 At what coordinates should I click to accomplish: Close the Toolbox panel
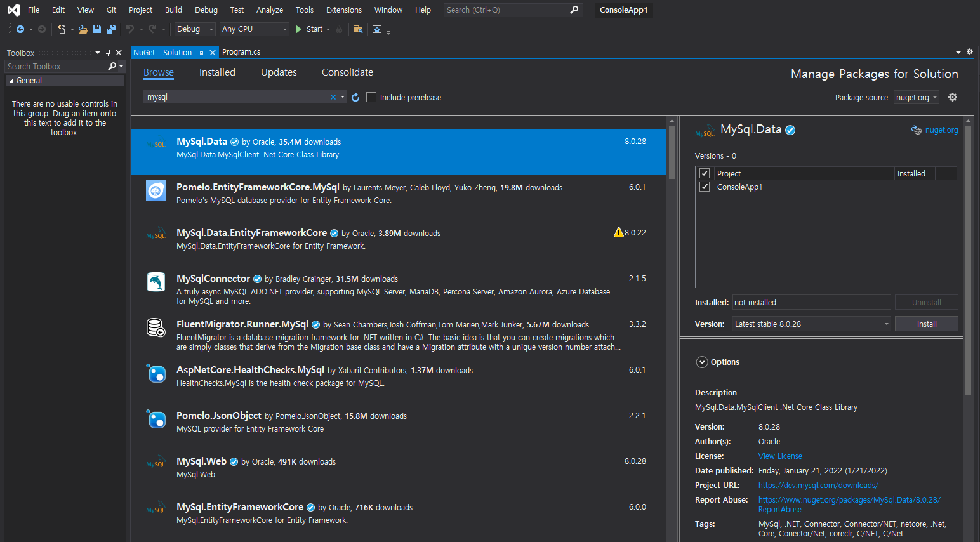[119, 53]
